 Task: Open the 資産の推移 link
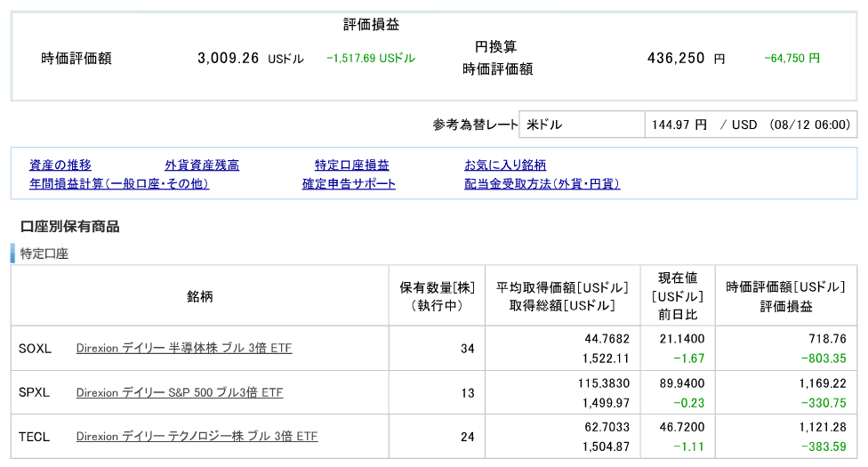(60, 165)
